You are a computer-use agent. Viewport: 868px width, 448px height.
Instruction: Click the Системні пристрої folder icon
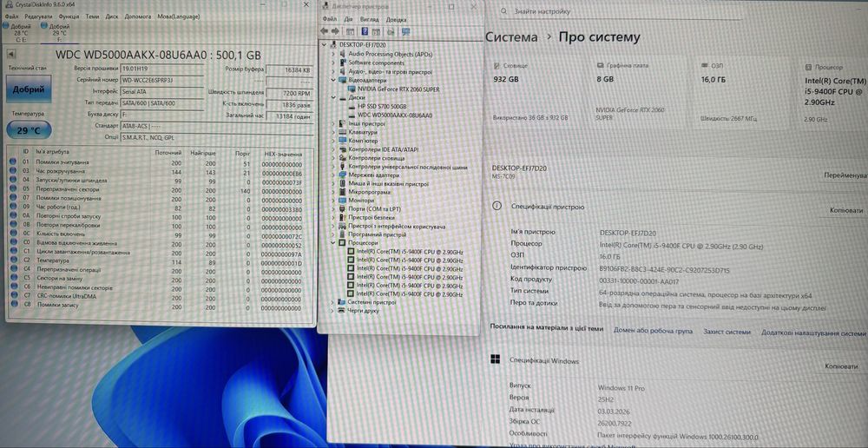click(340, 302)
